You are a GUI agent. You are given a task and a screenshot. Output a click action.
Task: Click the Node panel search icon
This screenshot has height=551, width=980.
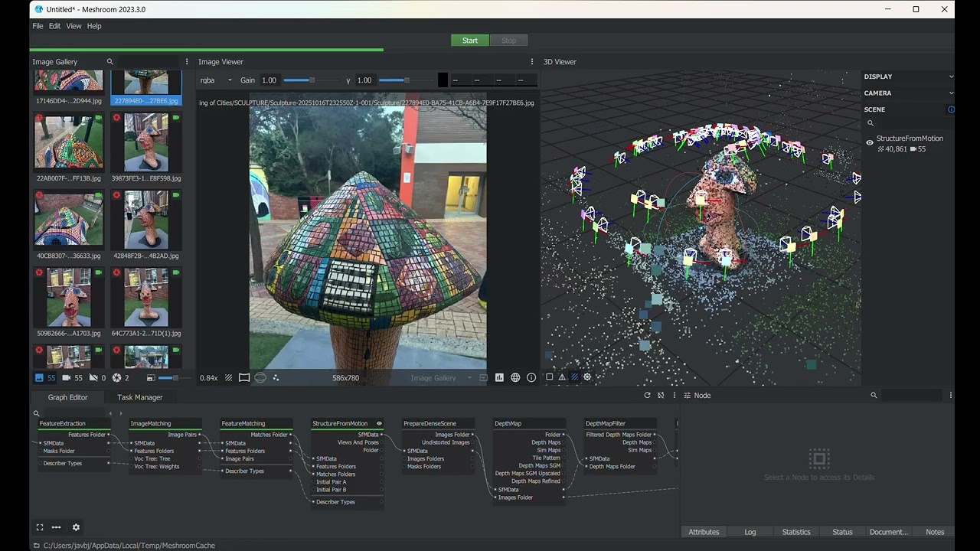coord(874,396)
